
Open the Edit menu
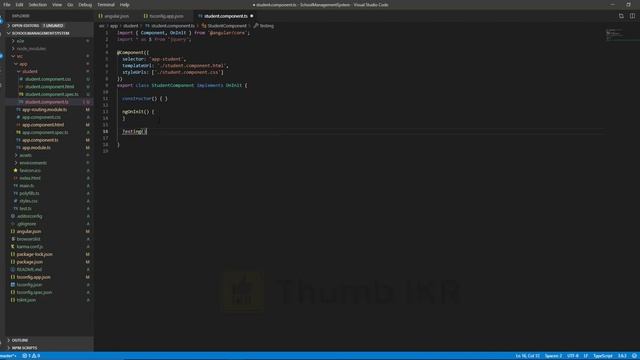20,5
